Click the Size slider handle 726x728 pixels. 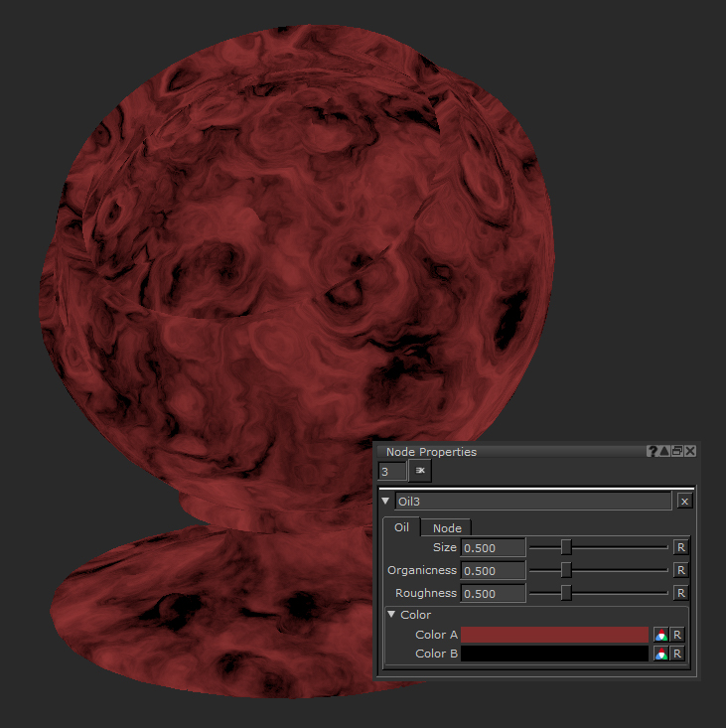[x=566, y=547]
